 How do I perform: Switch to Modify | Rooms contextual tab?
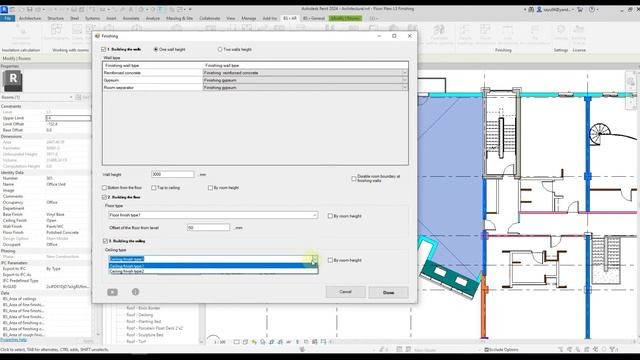coord(345,18)
